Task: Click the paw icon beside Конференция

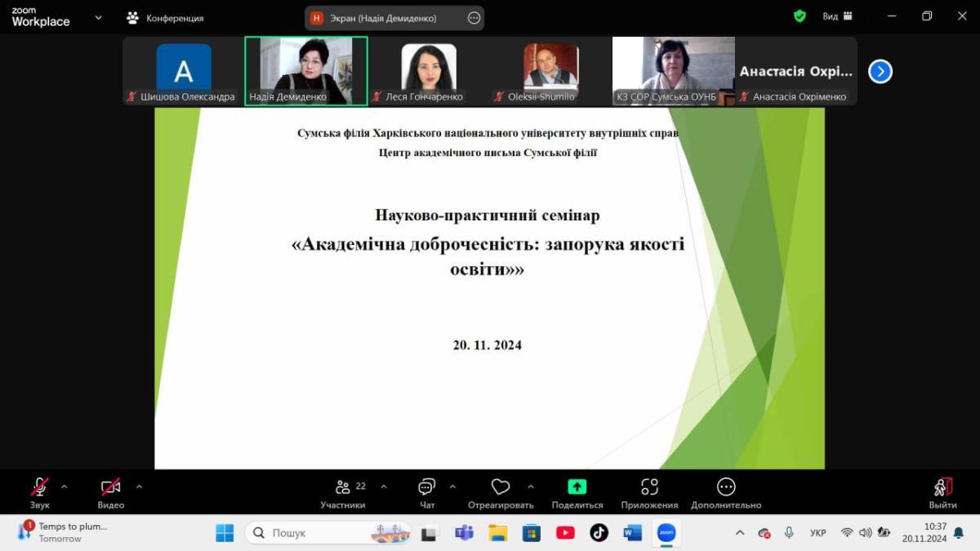Action: [132, 17]
